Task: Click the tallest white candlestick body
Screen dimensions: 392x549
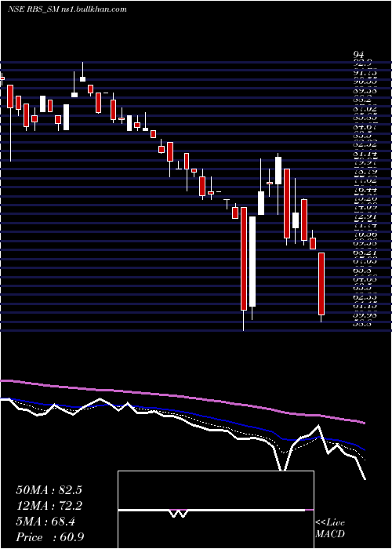Action: click(x=252, y=261)
